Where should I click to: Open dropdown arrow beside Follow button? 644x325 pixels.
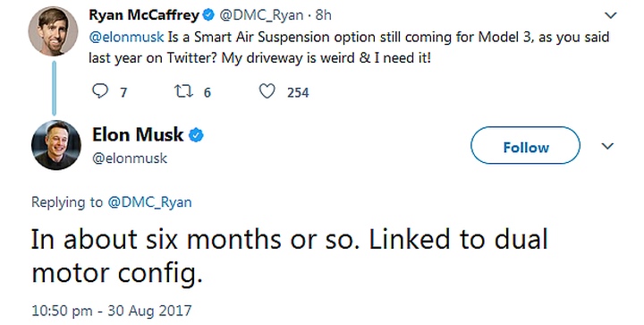pyautogui.click(x=607, y=146)
